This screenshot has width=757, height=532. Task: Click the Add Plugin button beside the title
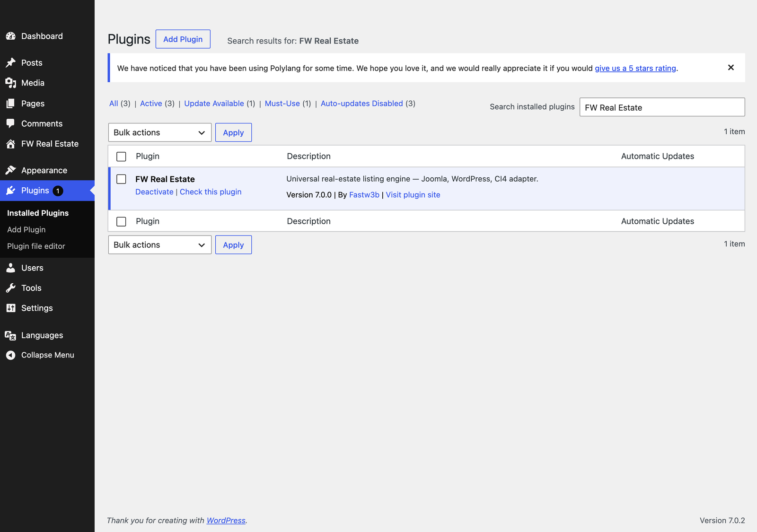click(x=183, y=39)
